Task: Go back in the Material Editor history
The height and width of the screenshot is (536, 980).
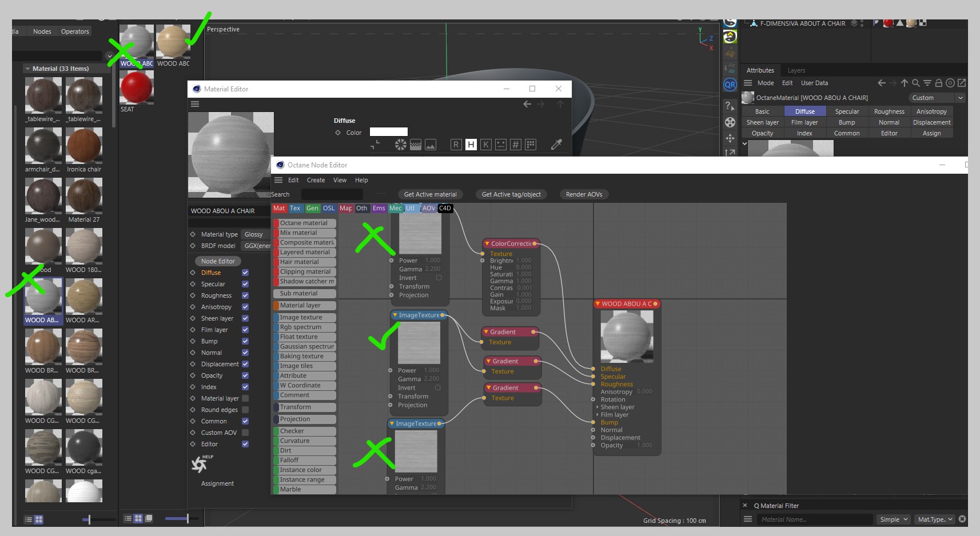Action: 527,104
